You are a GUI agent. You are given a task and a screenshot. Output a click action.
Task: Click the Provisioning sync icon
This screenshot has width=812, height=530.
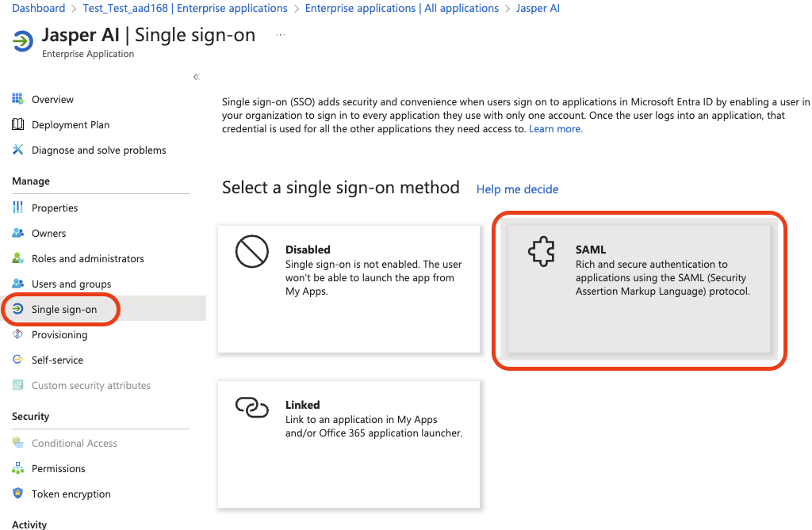coord(17,334)
